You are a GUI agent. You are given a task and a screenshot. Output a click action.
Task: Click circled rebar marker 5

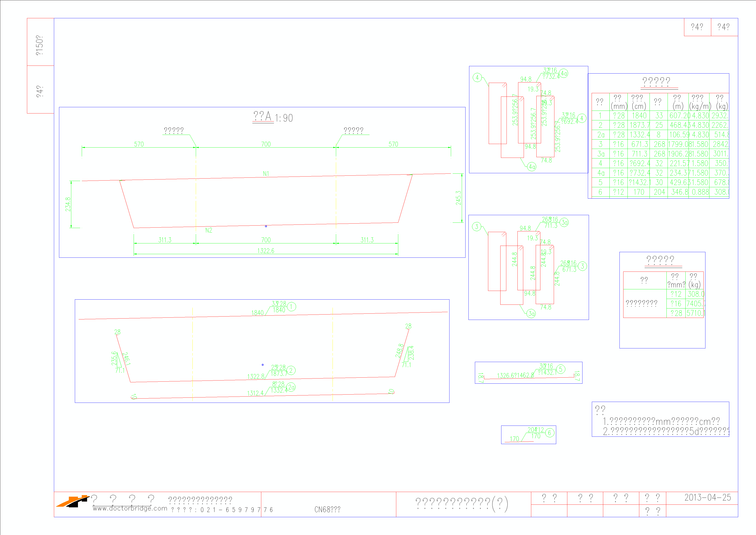coord(561,369)
